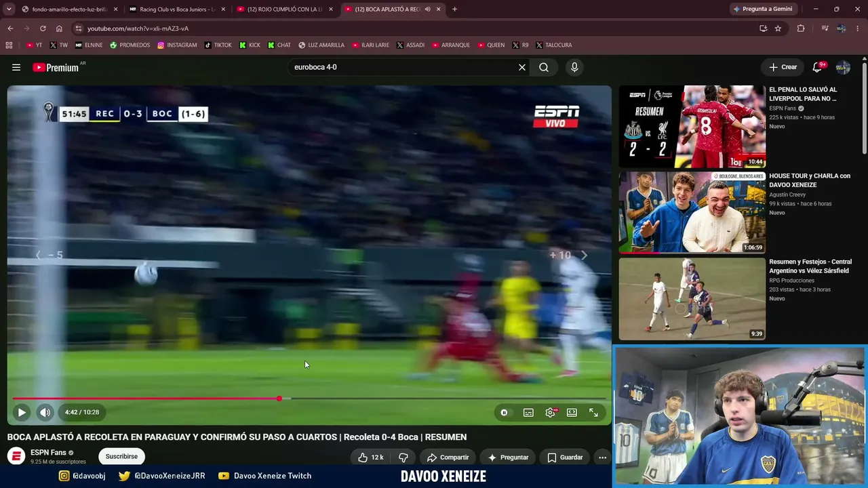Image resolution: width=868 pixels, height=488 pixels.
Task: Open the browser three-dot menu
Action: [x=857, y=28]
